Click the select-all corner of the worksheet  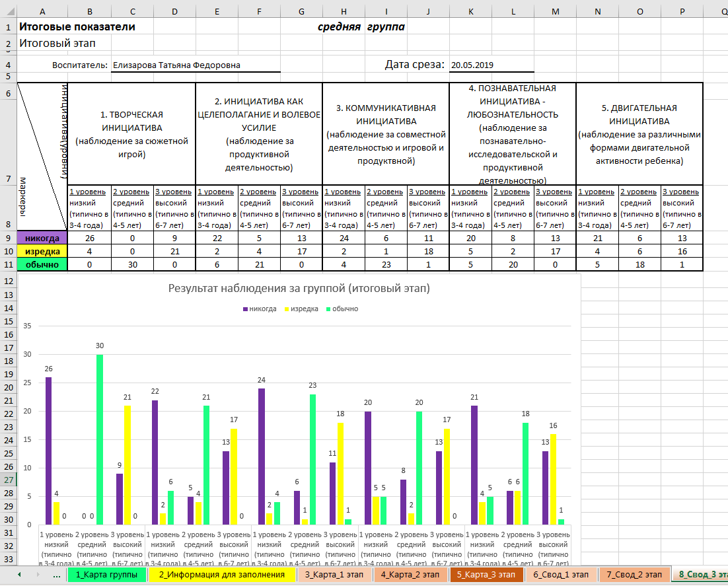pyautogui.click(x=9, y=11)
